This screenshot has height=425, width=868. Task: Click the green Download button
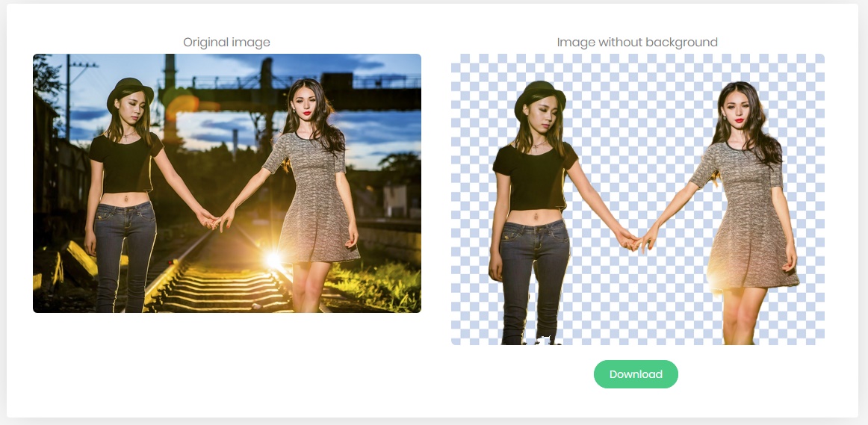point(636,374)
